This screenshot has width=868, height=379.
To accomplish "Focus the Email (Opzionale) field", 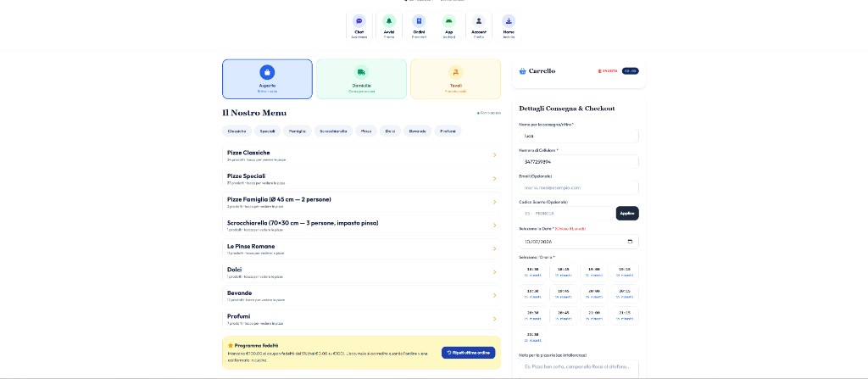I will click(x=579, y=188).
